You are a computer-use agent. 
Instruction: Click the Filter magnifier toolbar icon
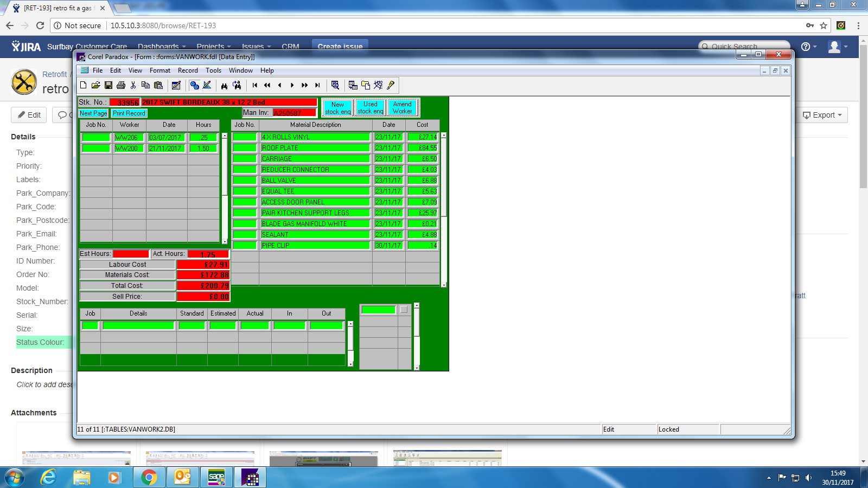(x=335, y=85)
